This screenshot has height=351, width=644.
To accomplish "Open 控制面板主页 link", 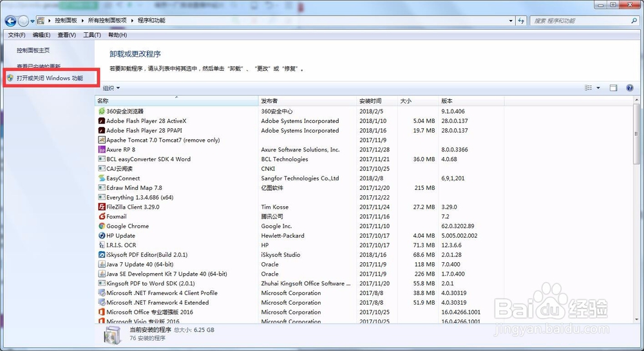I will 33,50.
